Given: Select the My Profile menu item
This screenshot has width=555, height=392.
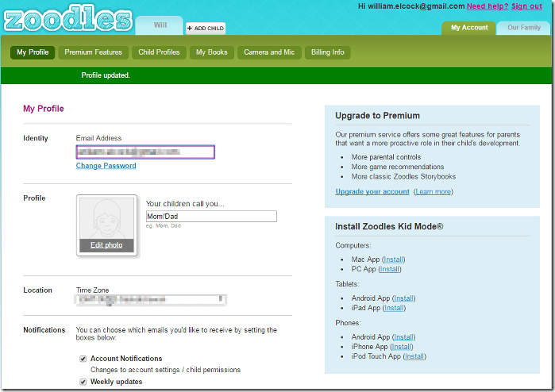Looking at the screenshot, I should (x=33, y=52).
